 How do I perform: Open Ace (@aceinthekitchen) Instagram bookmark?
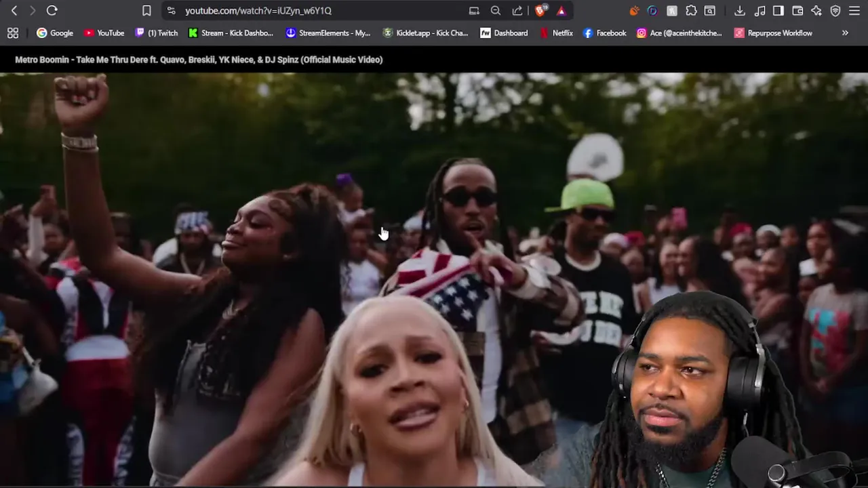(x=679, y=33)
